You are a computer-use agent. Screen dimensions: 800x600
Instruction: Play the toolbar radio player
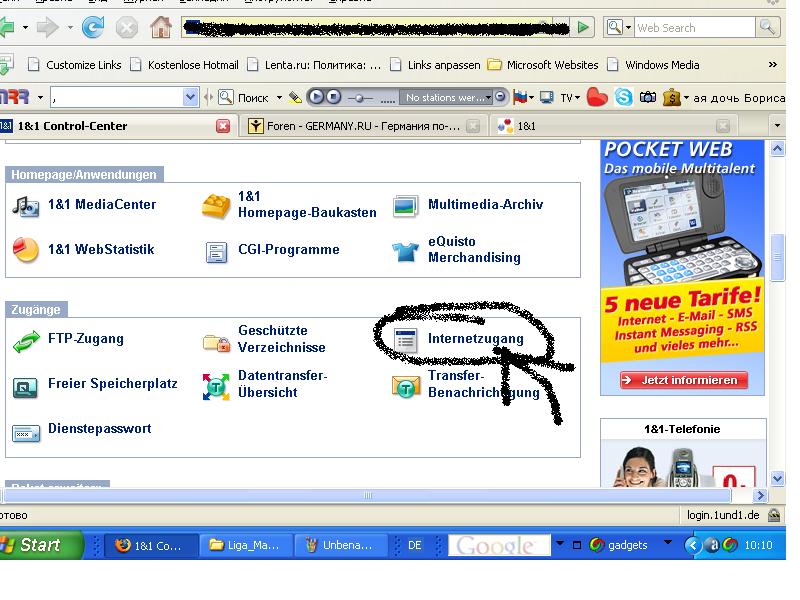(316, 96)
